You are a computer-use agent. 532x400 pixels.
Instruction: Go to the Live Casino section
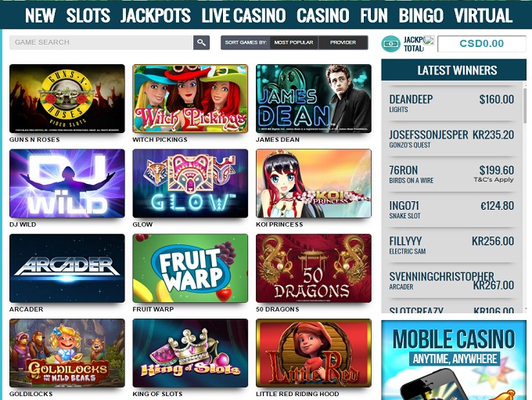[243, 16]
